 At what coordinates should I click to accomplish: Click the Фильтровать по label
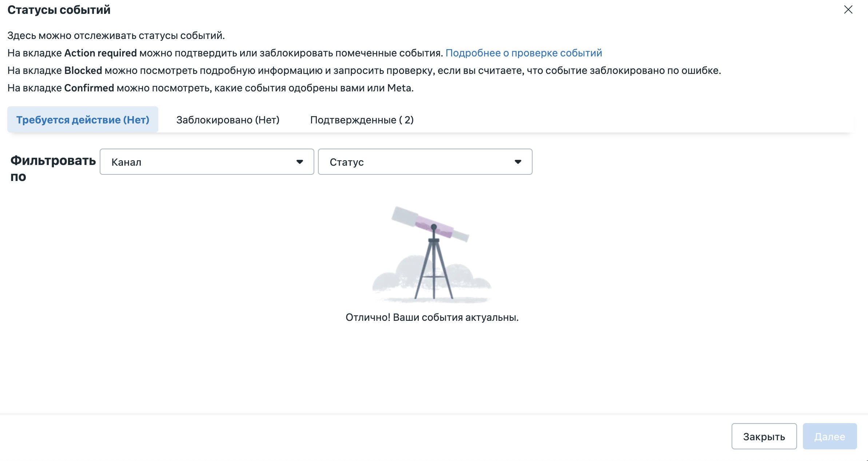pos(53,168)
